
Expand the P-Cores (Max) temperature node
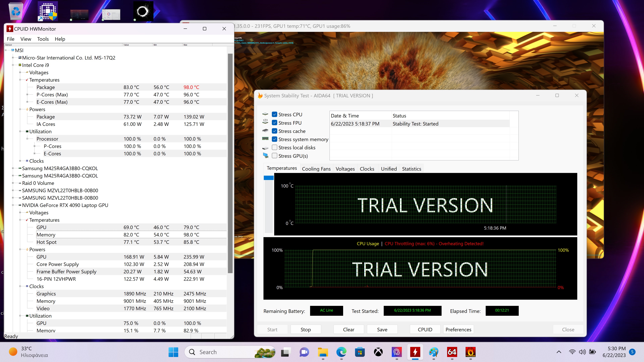point(27,95)
